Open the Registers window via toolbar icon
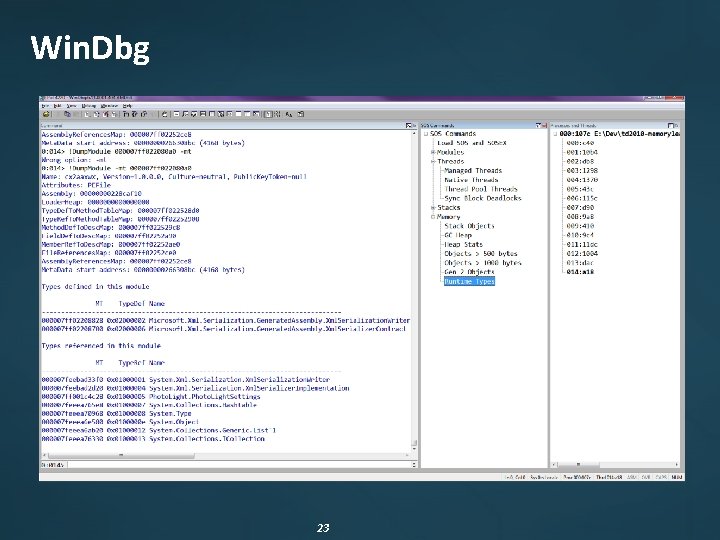 tap(202, 114)
